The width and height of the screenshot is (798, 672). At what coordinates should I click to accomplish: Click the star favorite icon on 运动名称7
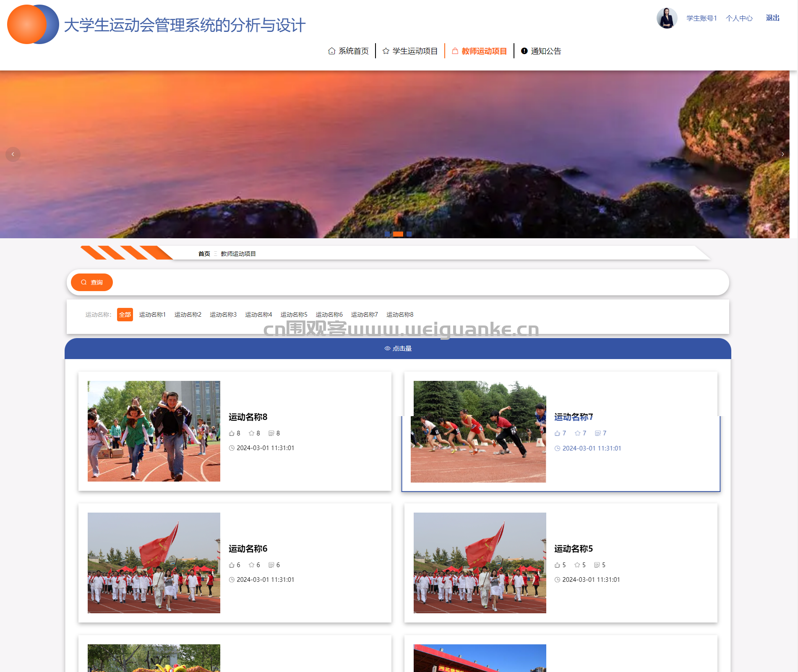577,433
